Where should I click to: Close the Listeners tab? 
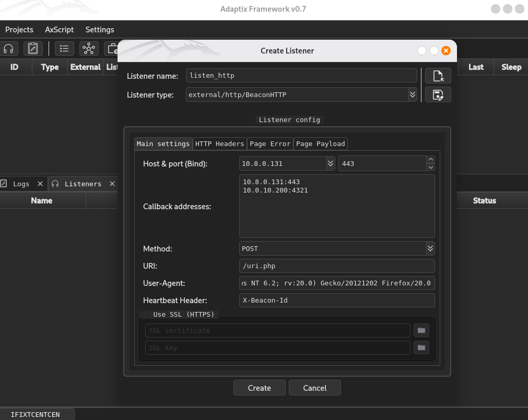[112, 184]
